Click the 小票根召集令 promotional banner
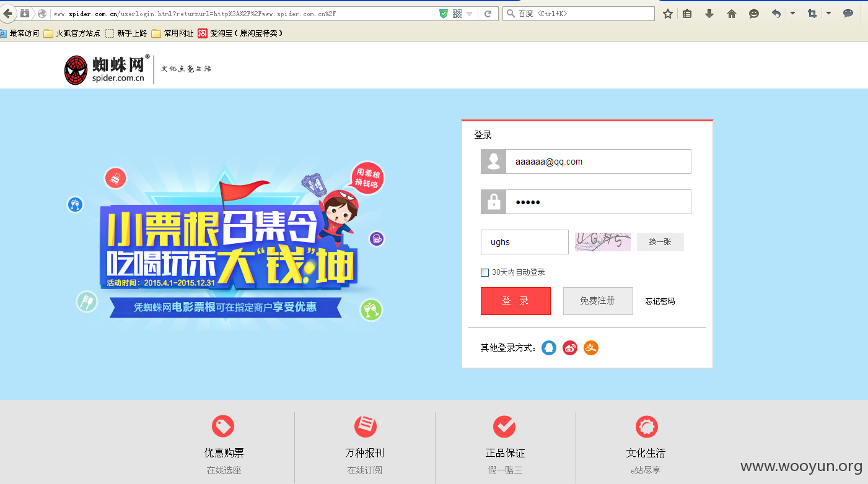Image resolution: width=868 pixels, height=484 pixels. point(226,244)
